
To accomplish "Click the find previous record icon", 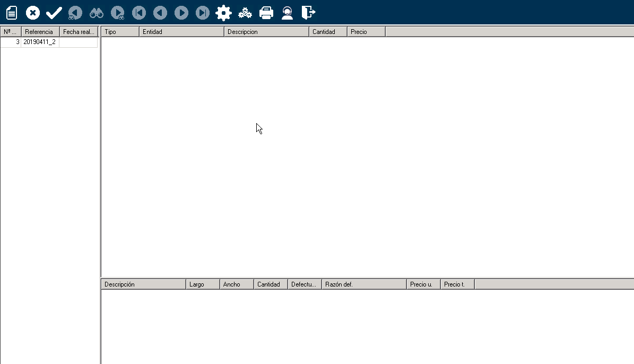I will (75, 13).
